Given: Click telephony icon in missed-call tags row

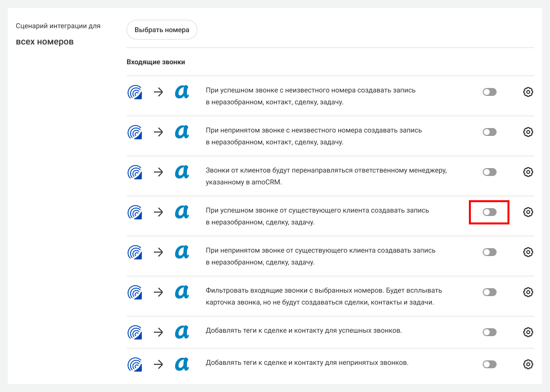Looking at the screenshot, I should coord(135,364).
